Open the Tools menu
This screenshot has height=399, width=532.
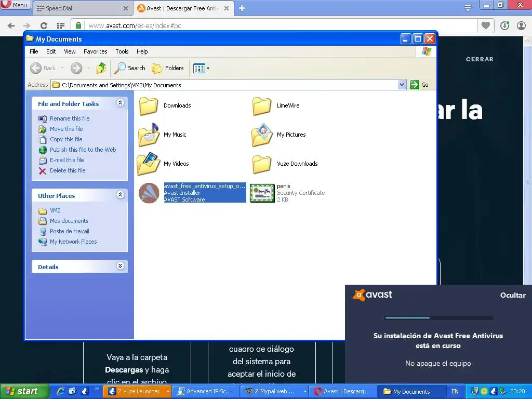pos(122,51)
